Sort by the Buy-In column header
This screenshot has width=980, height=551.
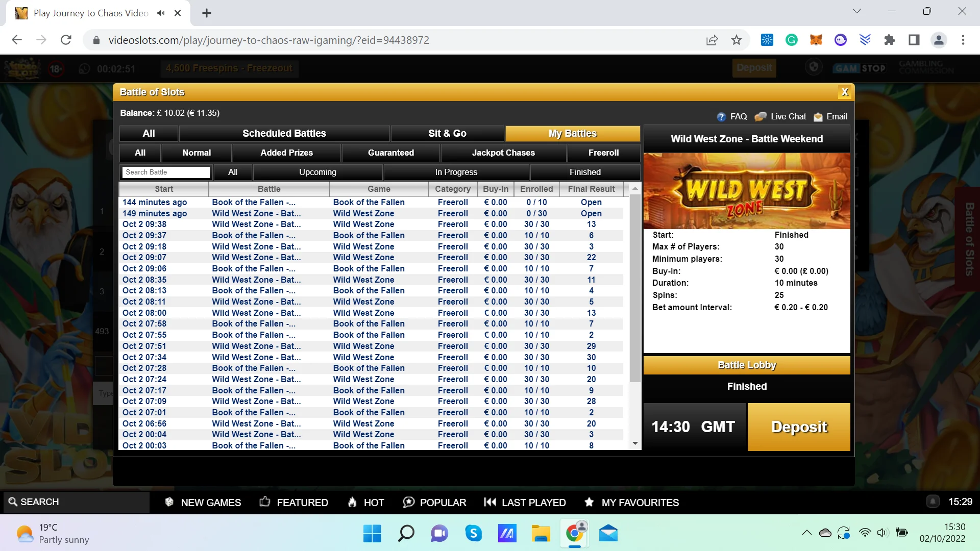(x=496, y=189)
